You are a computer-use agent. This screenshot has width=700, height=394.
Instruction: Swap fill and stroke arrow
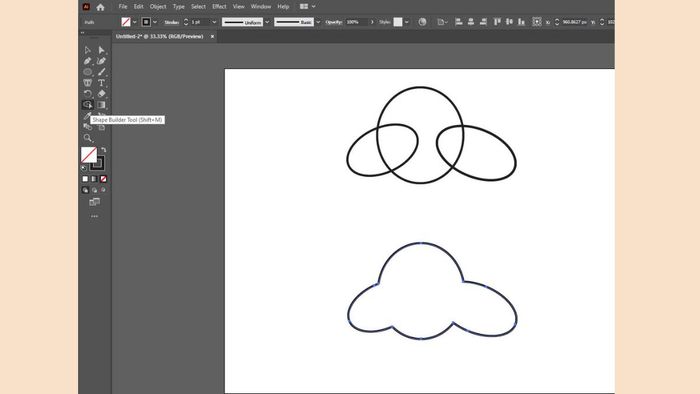[104, 150]
